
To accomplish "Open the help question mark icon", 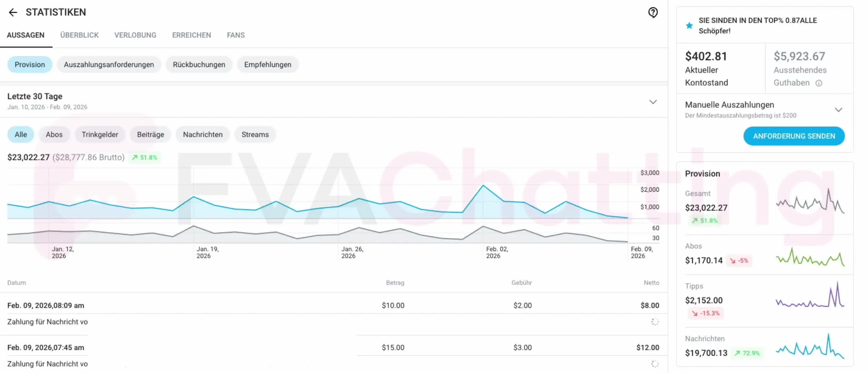I will 653,13.
